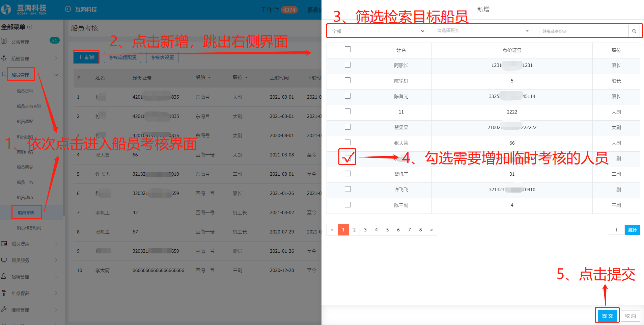Click the 李大厨 name cell
This screenshot has height=325, width=644.
click(x=103, y=270)
